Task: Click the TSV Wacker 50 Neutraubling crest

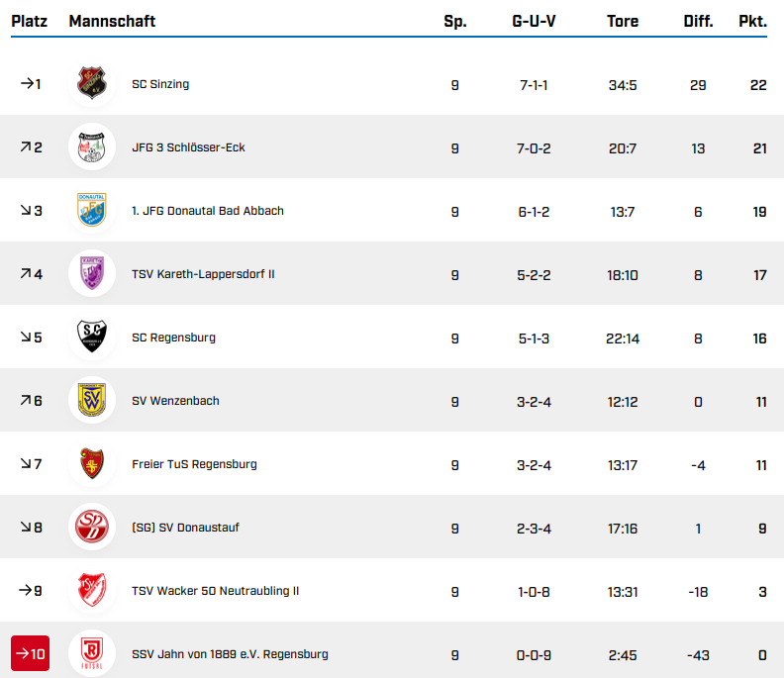Action: pyautogui.click(x=92, y=591)
